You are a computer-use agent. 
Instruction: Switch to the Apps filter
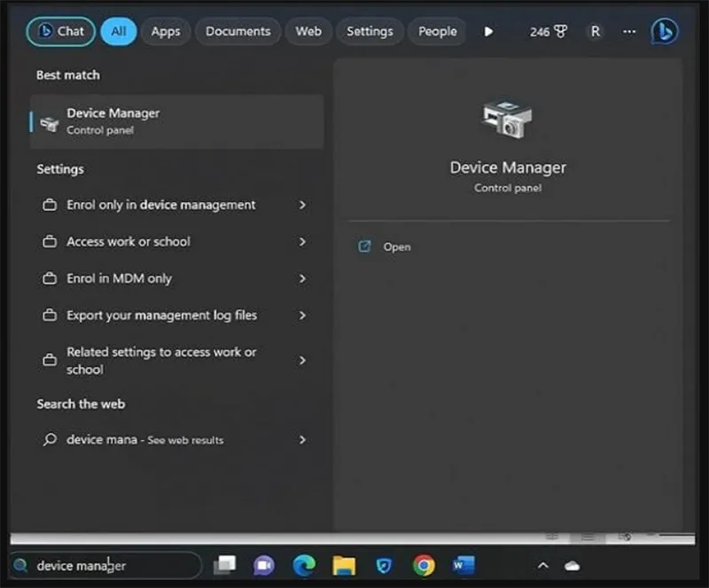pyautogui.click(x=166, y=31)
